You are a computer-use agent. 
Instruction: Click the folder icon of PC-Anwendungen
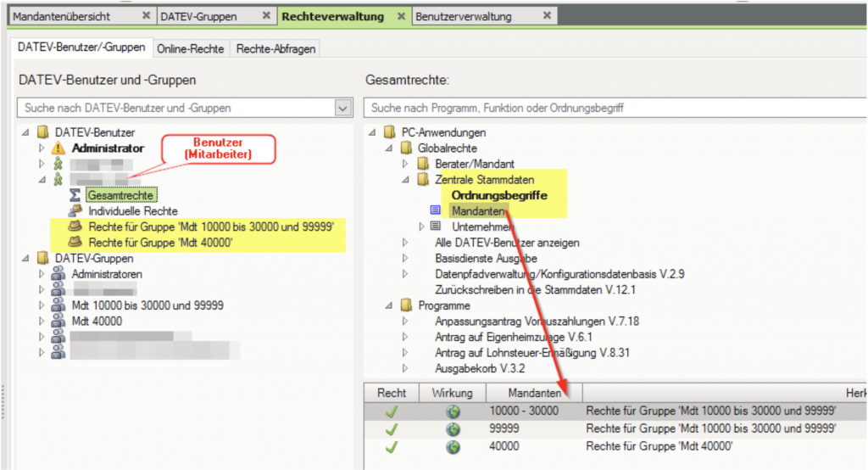[x=389, y=132]
